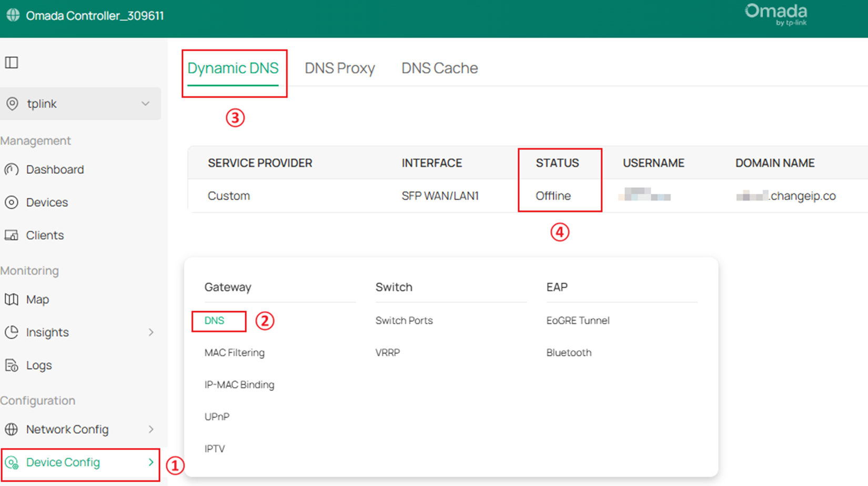Click the Map icon under Monitoring
868x486 pixels.
[12, 299]
